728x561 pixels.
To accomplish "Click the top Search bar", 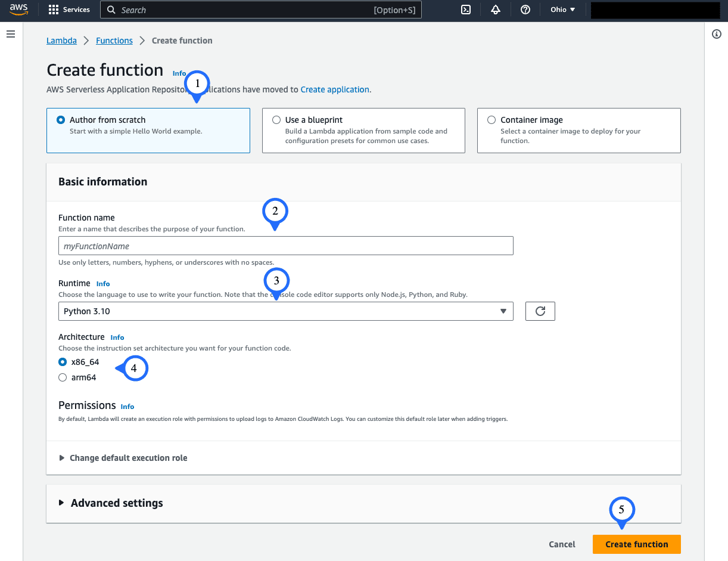I will coord(261,10).
